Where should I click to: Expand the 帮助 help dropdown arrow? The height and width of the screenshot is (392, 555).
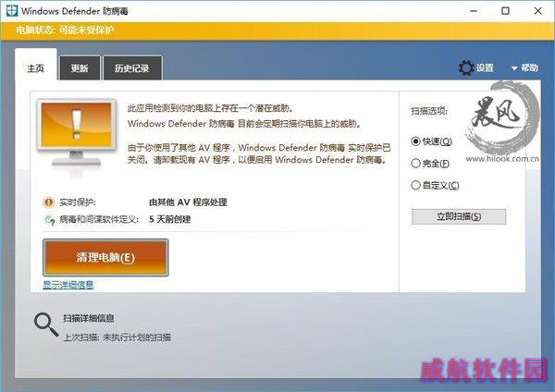(x=514, y=68)
